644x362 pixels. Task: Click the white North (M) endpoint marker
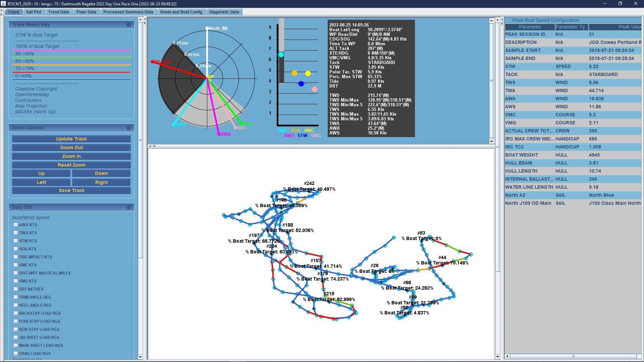coord(207,28)
